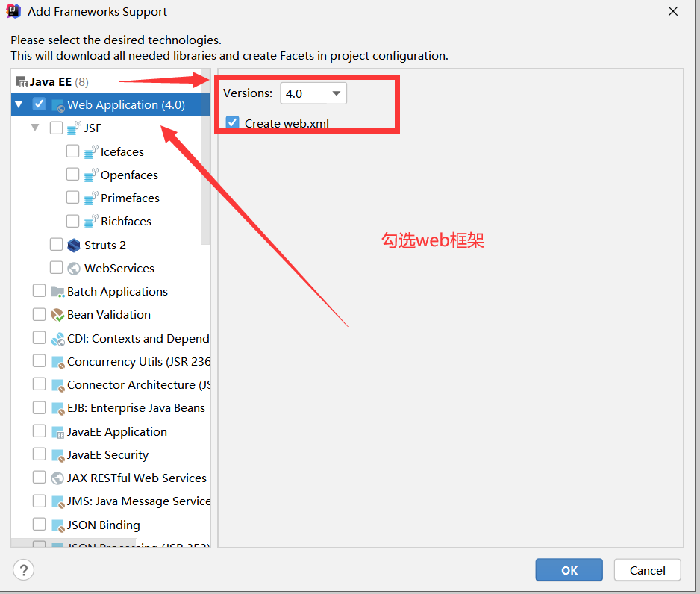This screenshot has height=594, width=700.
Task: Enable the JSF checkbox
Action: [56, 128]
